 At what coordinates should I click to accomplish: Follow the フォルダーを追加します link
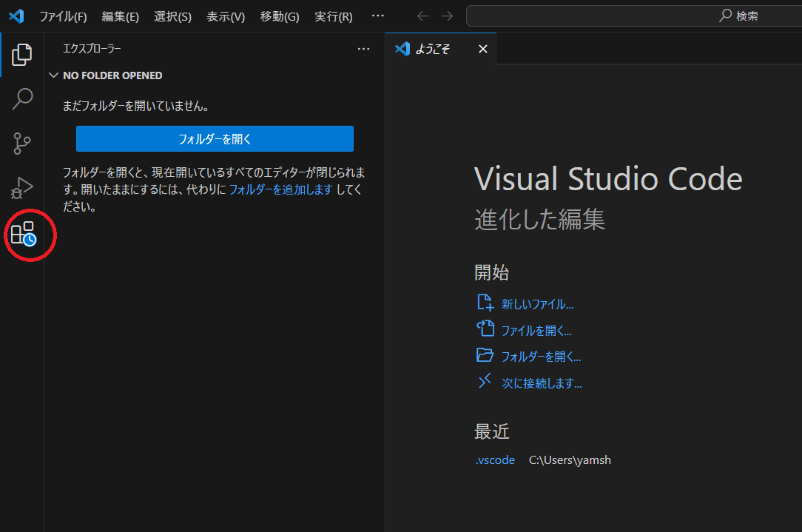coord(280,189)
